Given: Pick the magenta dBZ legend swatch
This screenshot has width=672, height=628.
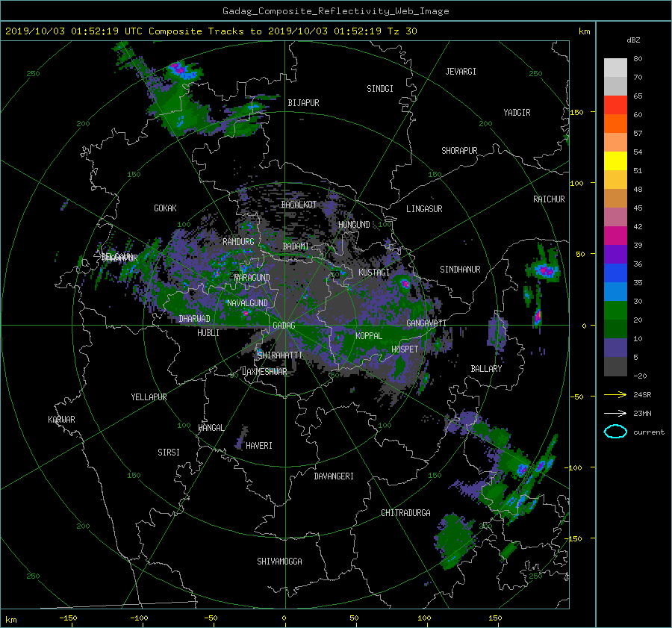Looking at the screenshot, I should [615, 236].
